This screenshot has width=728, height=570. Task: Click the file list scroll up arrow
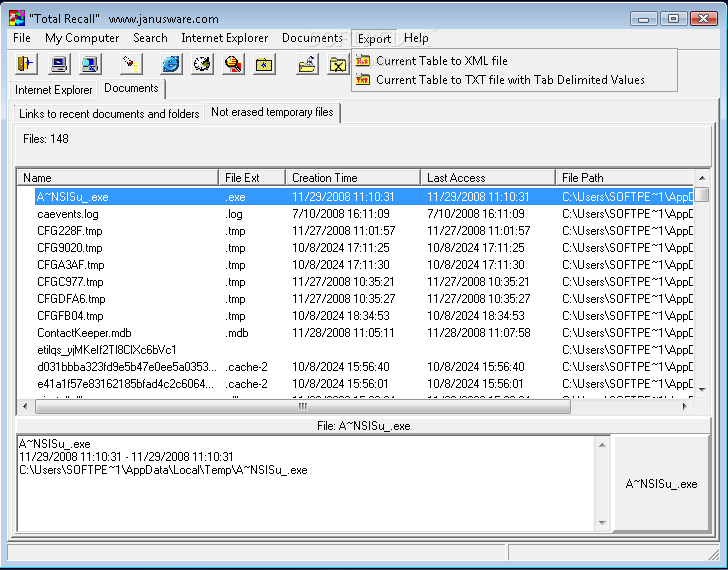click(x=702, y=178)
